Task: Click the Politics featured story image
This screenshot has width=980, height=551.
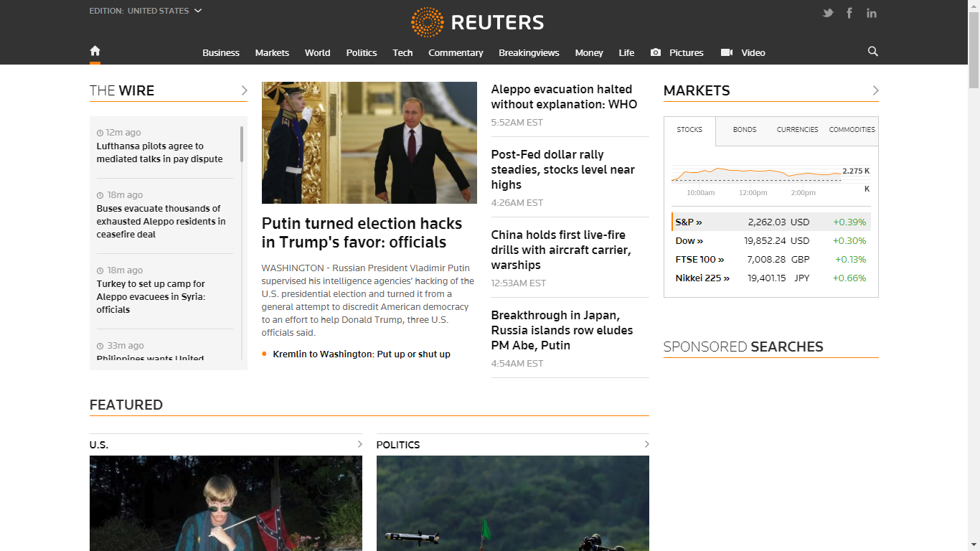Action: coord(513,503)
